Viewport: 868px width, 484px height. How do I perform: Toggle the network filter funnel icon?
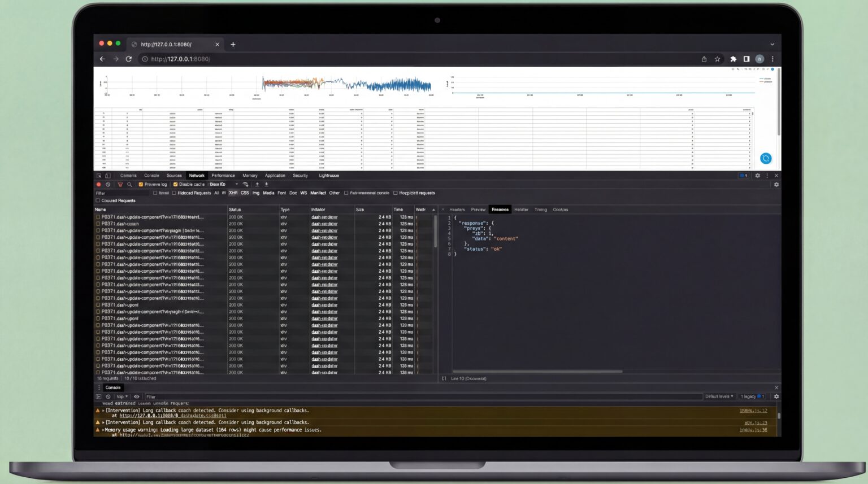point(120,185)
